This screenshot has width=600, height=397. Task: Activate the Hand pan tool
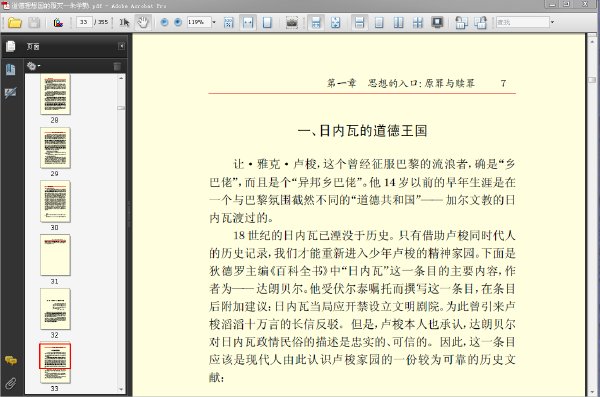click(x=143, y=23)
